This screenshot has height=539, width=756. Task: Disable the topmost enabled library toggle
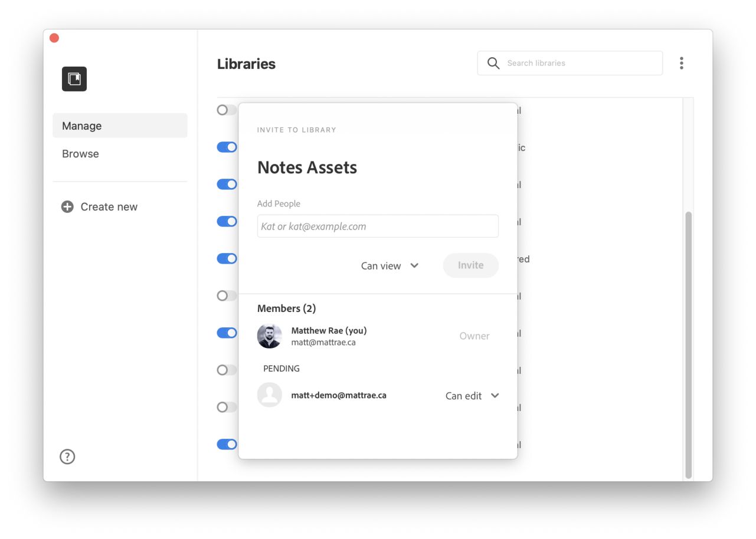[227, 147]
